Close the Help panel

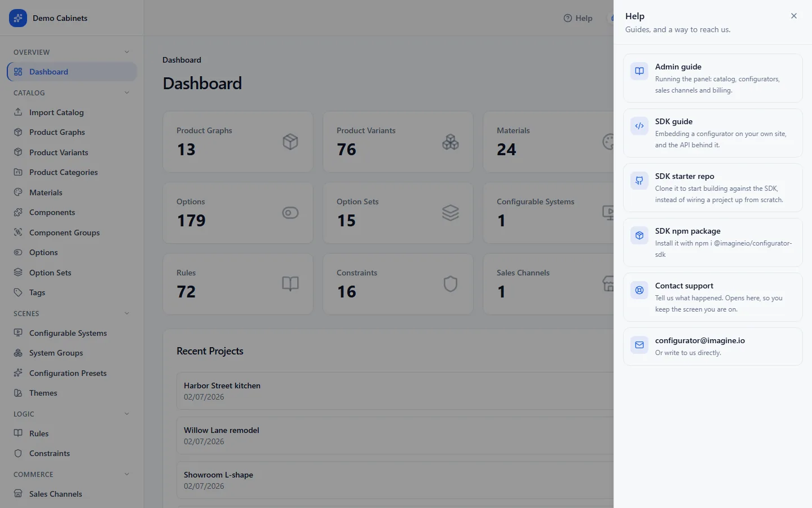(794, 16)
